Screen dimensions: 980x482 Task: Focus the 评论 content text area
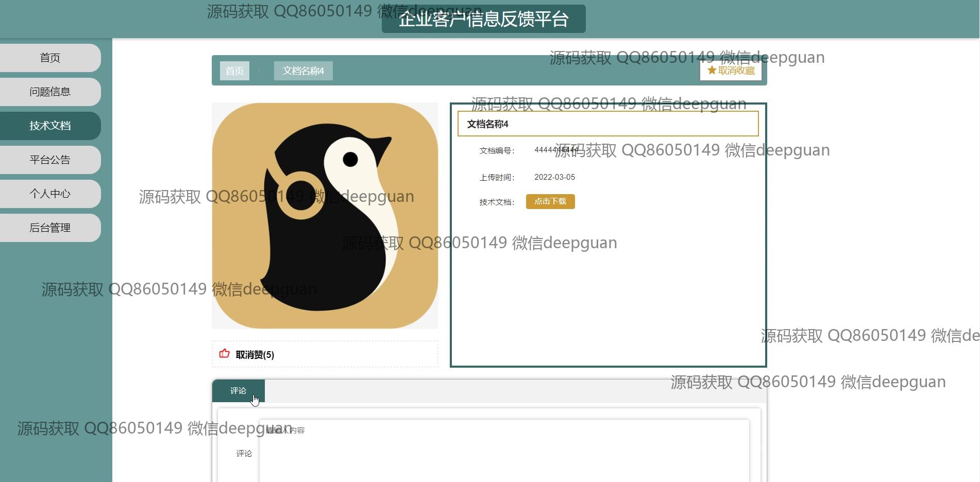(x=504, y=451)
